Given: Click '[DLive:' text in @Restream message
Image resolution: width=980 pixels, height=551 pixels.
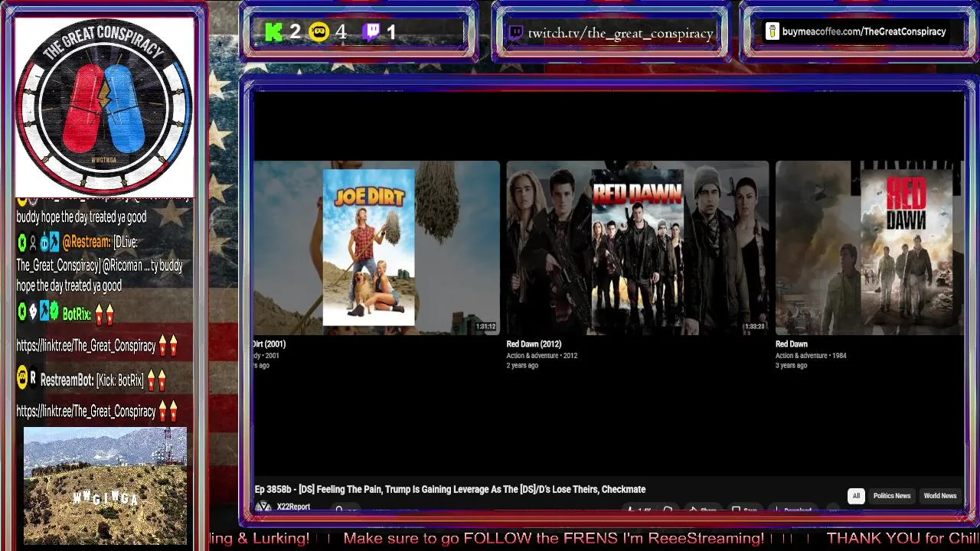Looking at the screenshot, I should click(x=126, y=242).
